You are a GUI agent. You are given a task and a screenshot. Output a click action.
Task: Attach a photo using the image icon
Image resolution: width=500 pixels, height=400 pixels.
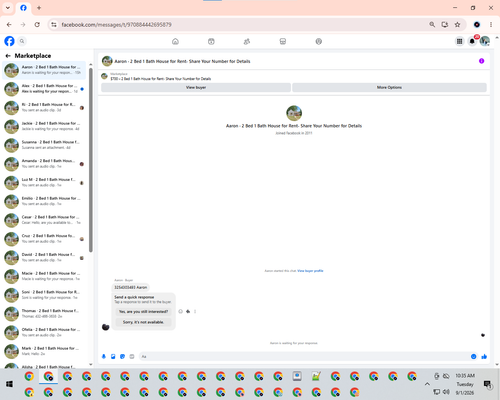coord(113,356)
